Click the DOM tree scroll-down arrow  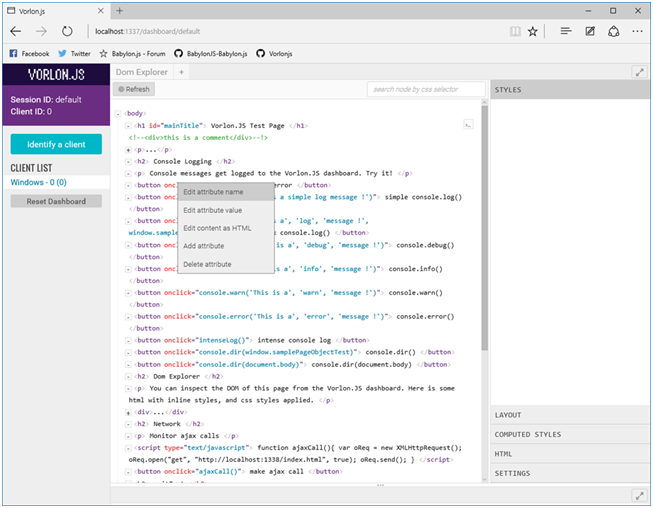click(484, 479)
